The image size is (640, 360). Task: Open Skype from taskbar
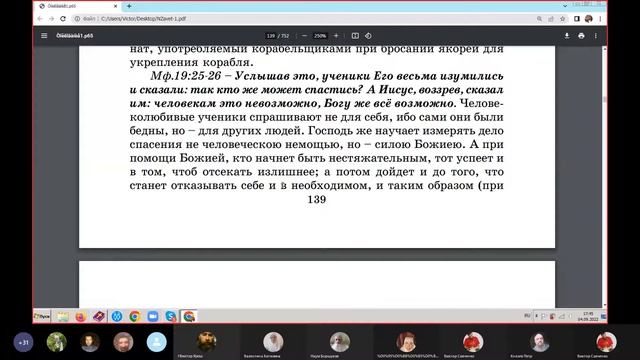pos(171,316)
